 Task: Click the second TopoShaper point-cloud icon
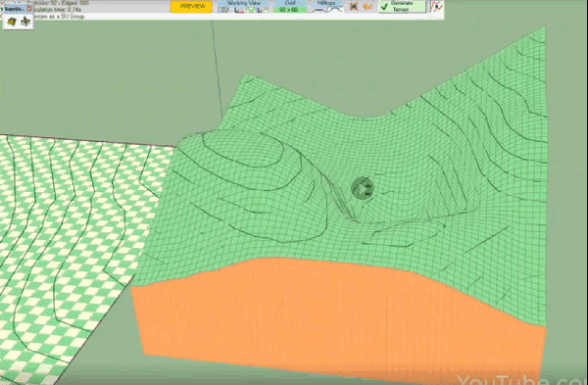pyautogui.click(x=25, y=22)
